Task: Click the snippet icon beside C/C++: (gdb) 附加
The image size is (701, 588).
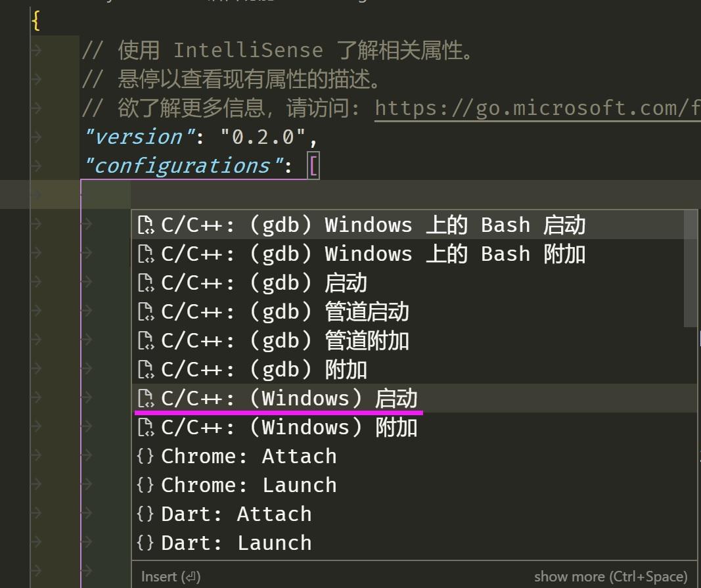Action: pos(146,369)
